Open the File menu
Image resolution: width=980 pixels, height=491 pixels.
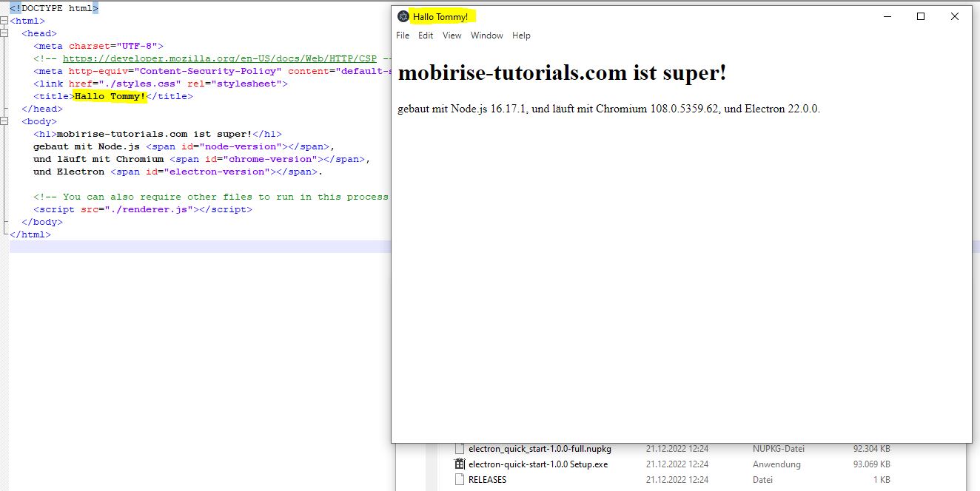point(403,35)
